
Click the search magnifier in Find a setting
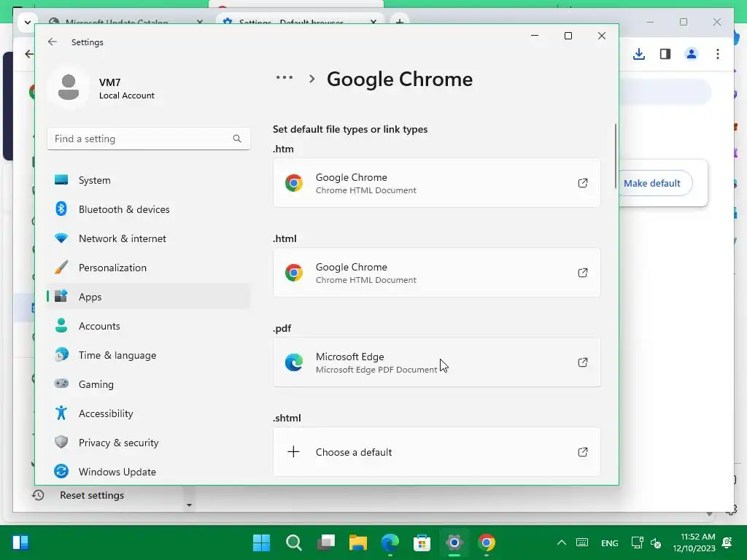click(237, 139)
